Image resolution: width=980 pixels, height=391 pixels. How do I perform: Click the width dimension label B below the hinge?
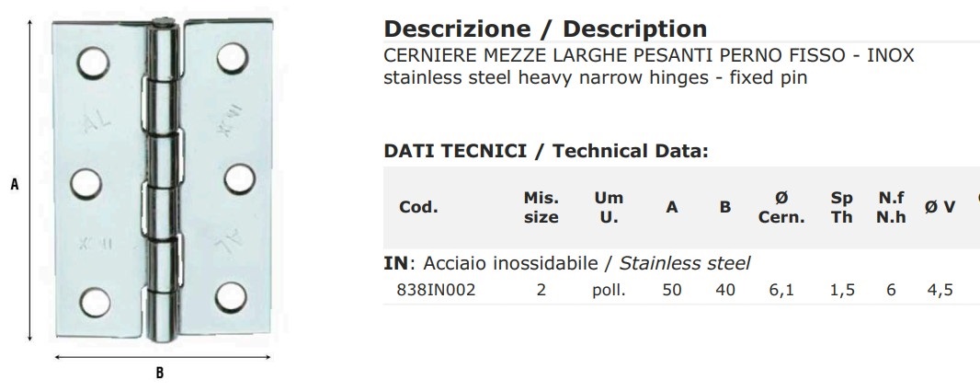tap(159, 373)
